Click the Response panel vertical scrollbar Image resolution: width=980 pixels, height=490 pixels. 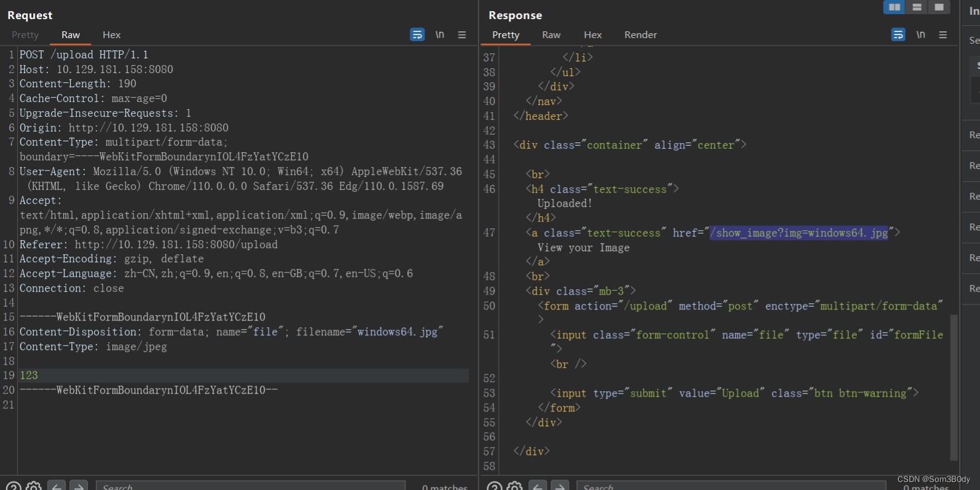(x=954, y=387)
